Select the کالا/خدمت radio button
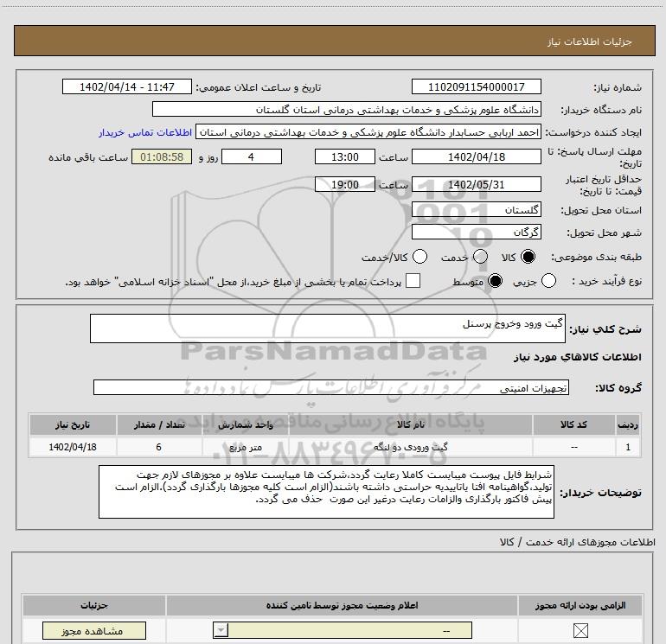Image resolution: width=666 pixels, height=644 pixels. [420, 257]
